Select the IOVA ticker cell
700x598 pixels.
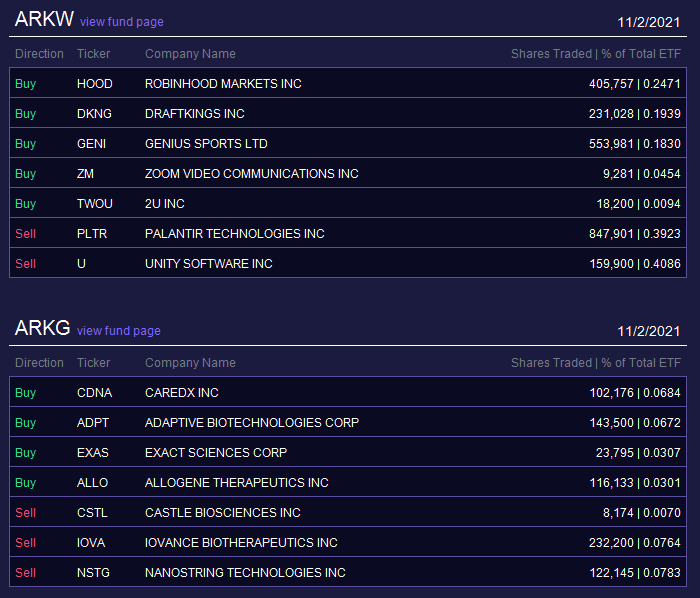click(91, 543)
